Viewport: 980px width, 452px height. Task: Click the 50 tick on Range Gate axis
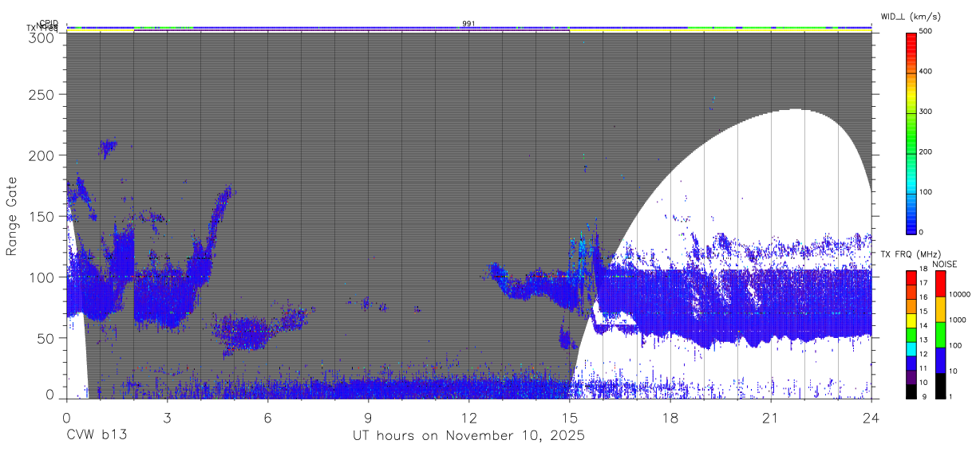[47, 338]
